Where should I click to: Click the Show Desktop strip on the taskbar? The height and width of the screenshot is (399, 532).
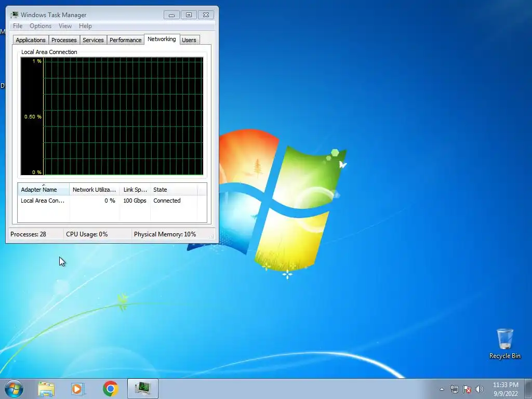tap(528, 389)
